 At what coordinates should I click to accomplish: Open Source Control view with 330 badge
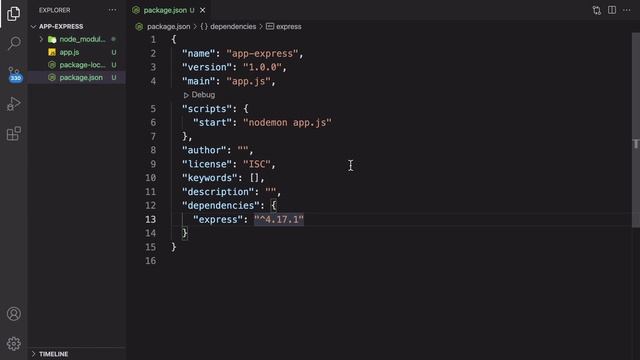tap(14, 74)
